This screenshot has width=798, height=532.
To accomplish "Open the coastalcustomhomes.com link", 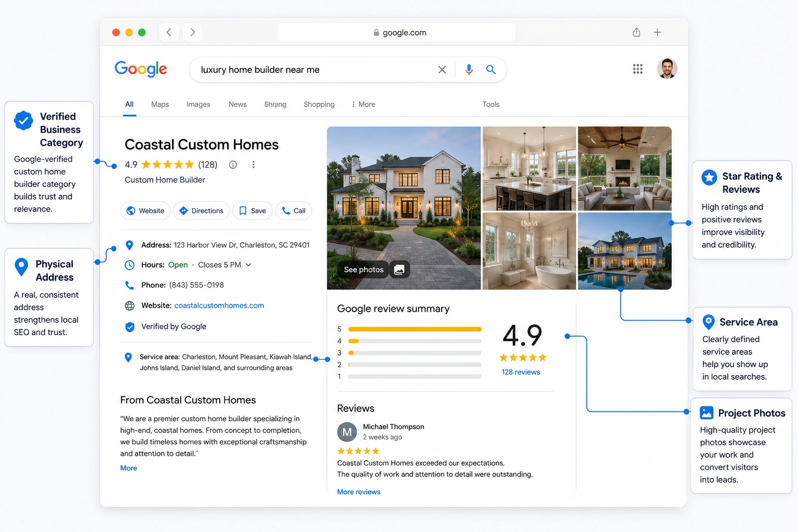I will 219,305.
